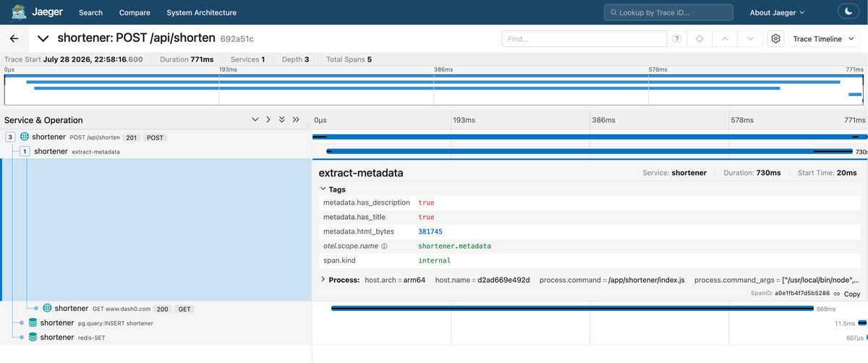Collapse the trace header chevron next to shortener
Viewport: 868px width, 363px height.
pyautogui.click(x=43, y=38)
